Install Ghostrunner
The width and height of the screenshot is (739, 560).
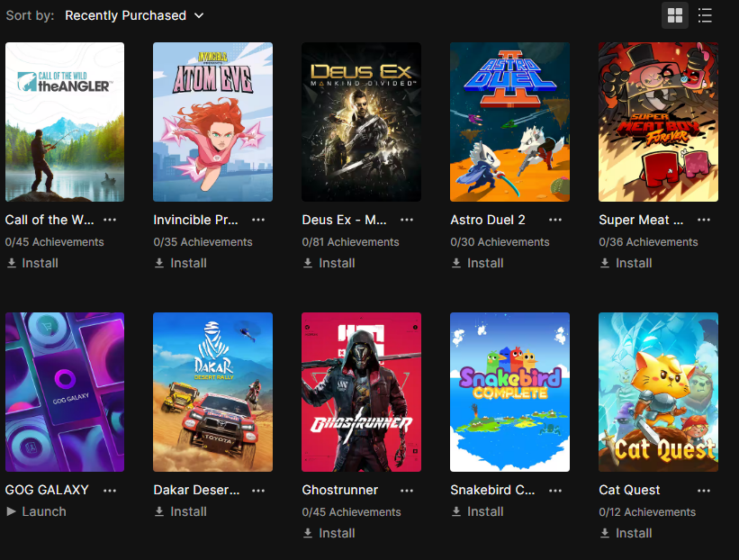[329, 533]
